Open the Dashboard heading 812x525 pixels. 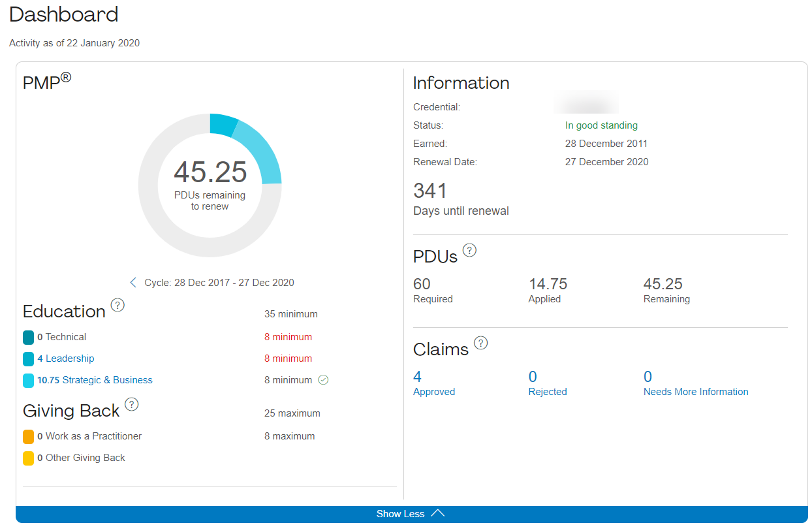pos(63,14)
